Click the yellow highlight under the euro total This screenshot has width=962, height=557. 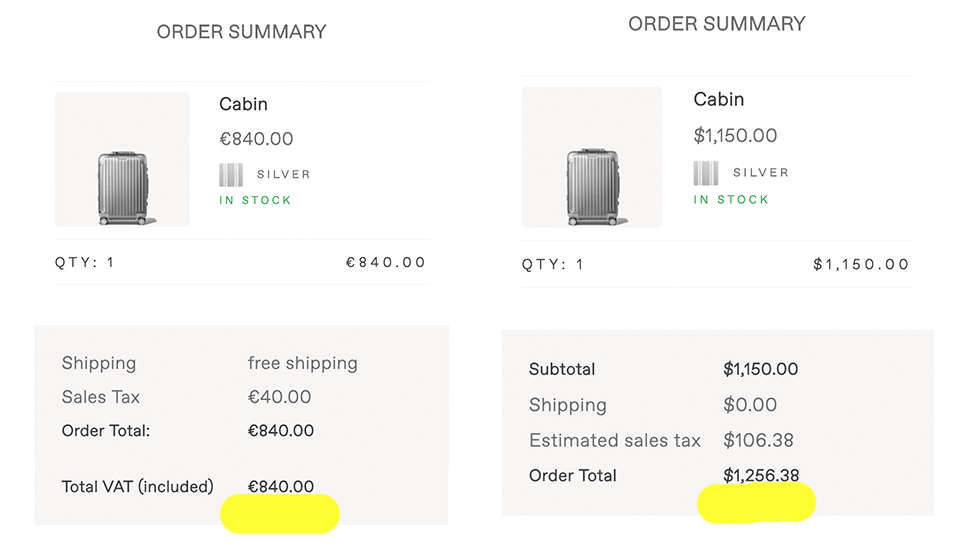(280, 514)
